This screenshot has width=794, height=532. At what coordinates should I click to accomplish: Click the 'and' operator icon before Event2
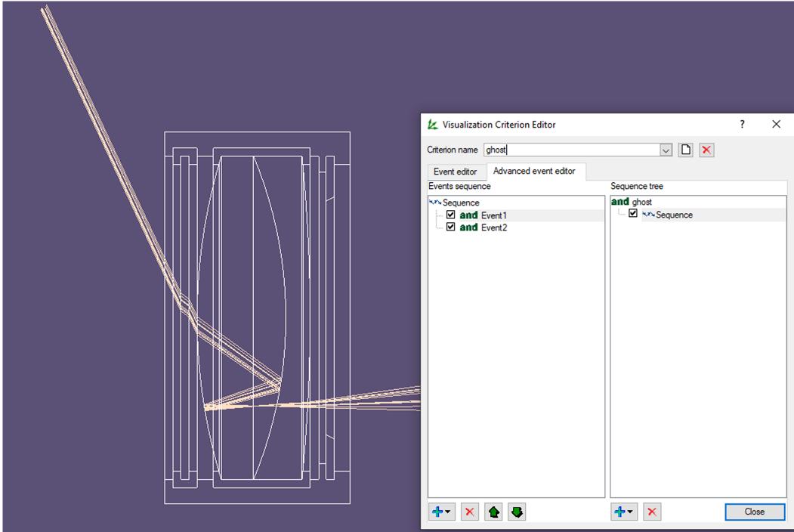468,227
